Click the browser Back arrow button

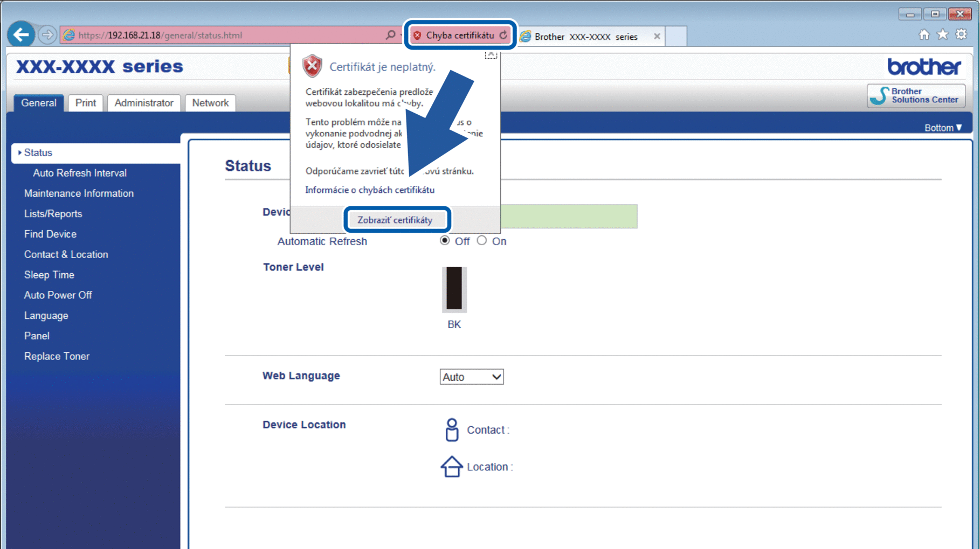[21, 35]
